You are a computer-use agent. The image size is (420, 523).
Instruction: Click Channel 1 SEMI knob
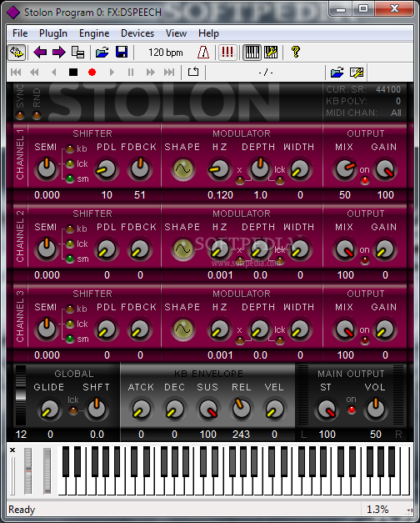47,168
